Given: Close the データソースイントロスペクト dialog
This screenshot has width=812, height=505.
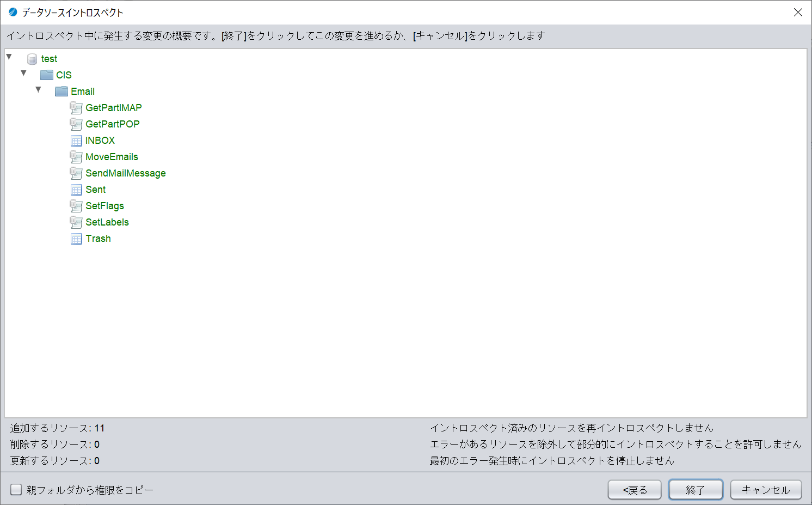Looking at the screenshot, I should [x=798, y=12].
